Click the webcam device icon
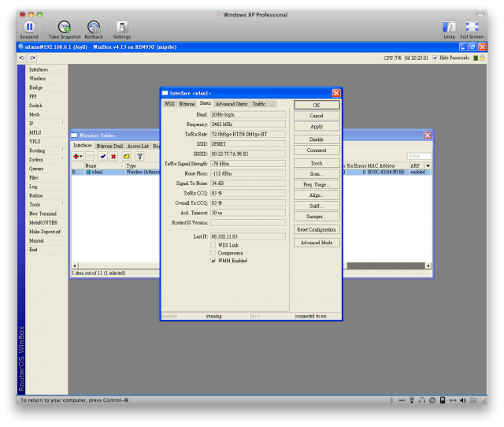 [412, 400]
